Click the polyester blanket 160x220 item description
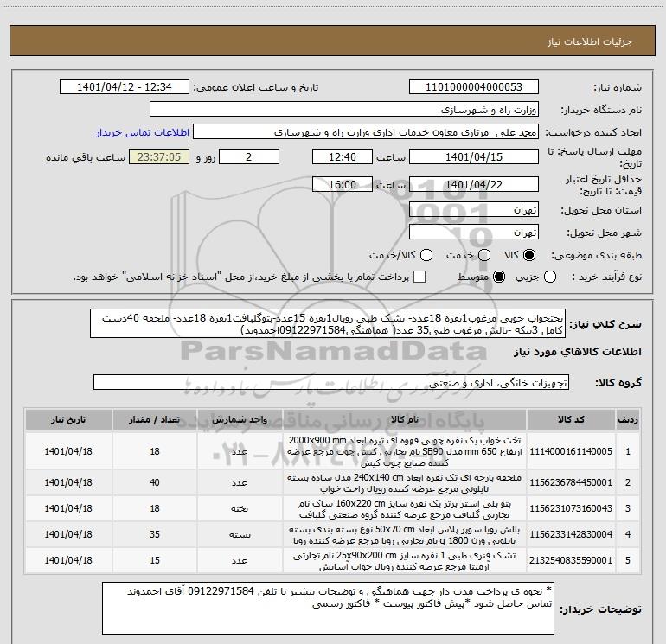666x644 pixels. coord(405,508)
